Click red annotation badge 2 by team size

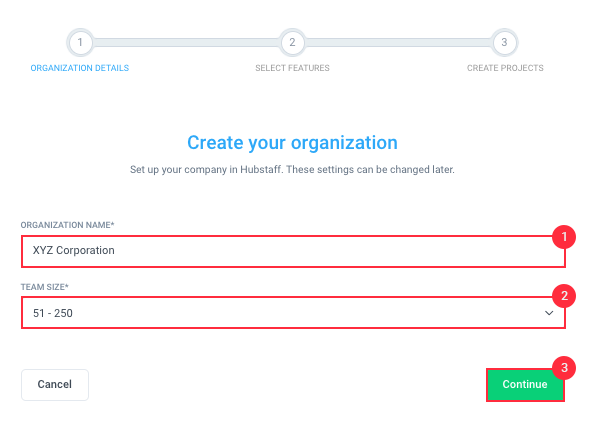coord(564,296)
